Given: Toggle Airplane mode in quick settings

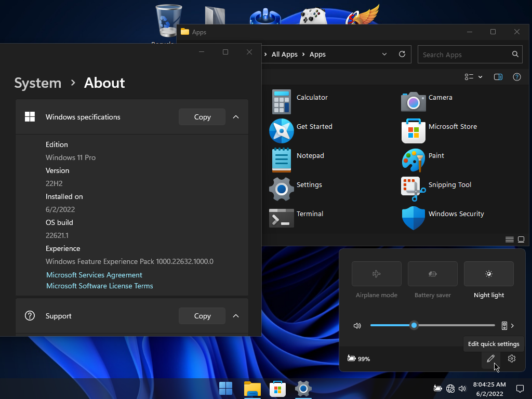Looking at the screenshot, I should pos(376,274).
